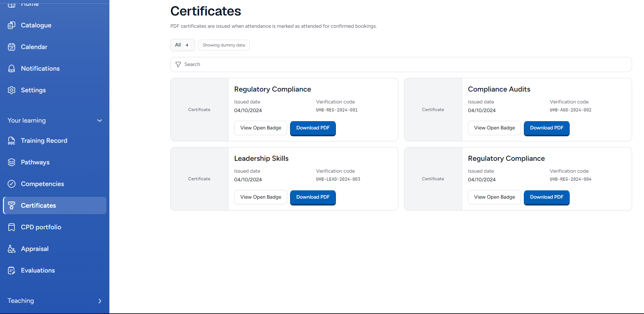Download PDF for code UHB-REG-2024-001

pos(313,128)
